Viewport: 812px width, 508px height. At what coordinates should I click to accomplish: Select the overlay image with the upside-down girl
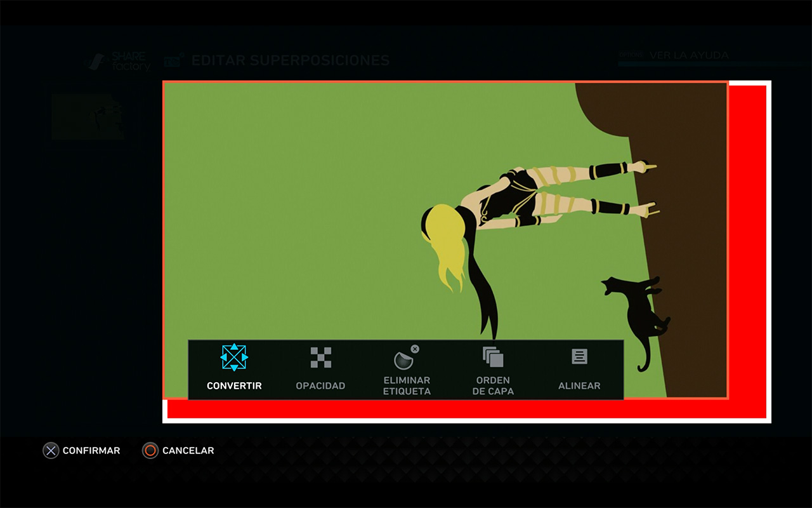point(445,240)
